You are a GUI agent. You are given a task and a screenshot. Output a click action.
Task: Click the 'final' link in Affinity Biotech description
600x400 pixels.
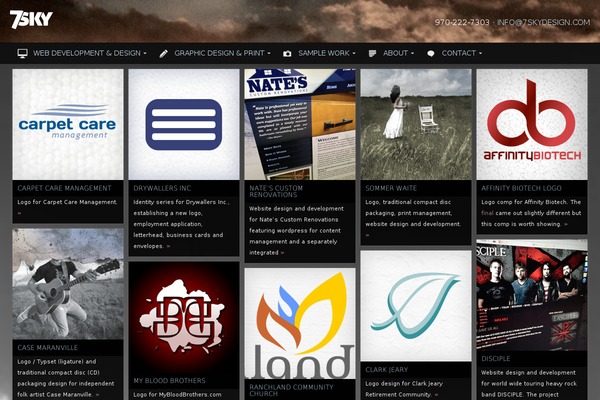[488, 213]
